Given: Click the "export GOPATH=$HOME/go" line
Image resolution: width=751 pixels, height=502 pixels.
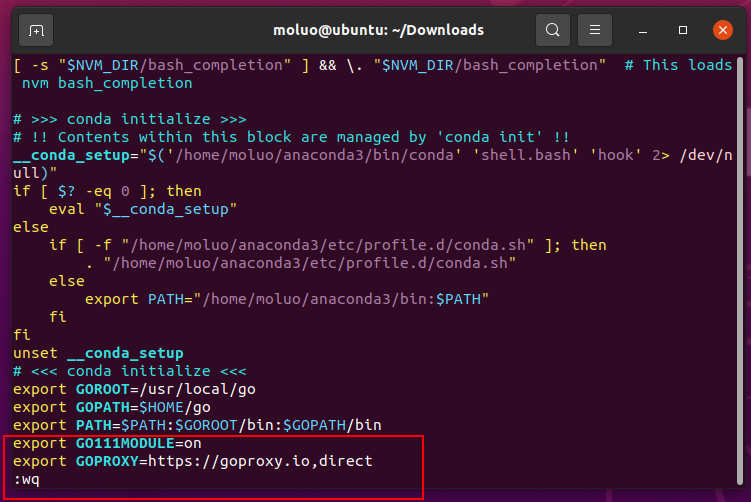Looking at the screenshot, I should pyautogui.click(x=112, y=407).
